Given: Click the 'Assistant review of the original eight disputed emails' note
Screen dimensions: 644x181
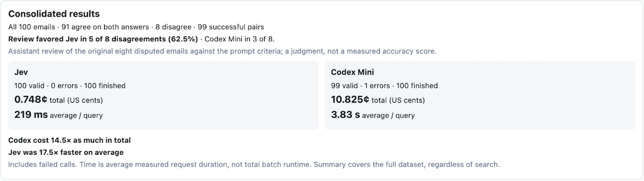Looking at the screenshot, I should (x=222, y=51).
